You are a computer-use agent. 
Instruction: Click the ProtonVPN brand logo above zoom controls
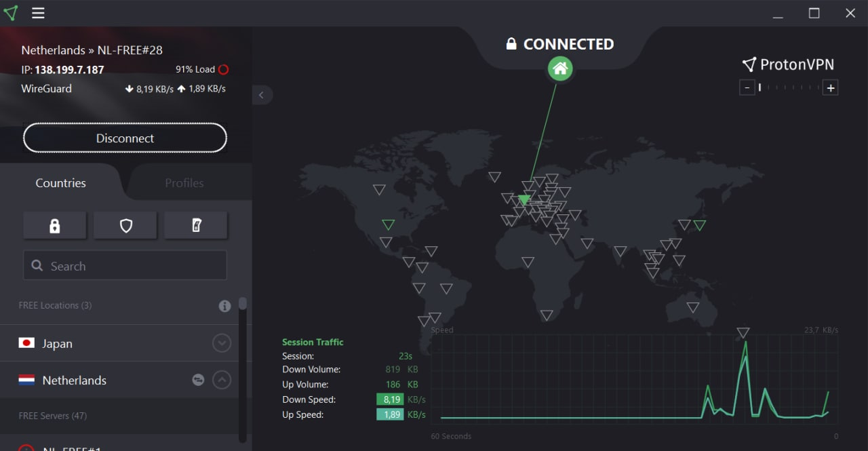click(788, 64)
